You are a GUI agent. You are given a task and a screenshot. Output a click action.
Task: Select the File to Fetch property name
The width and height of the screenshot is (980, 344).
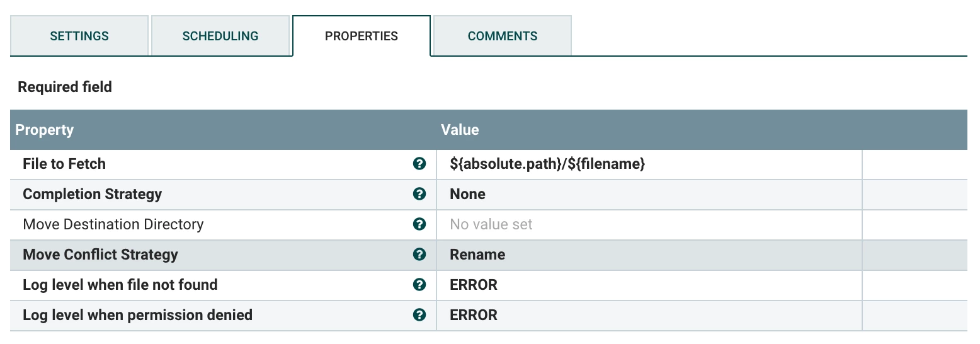click(x=64, y=164)
